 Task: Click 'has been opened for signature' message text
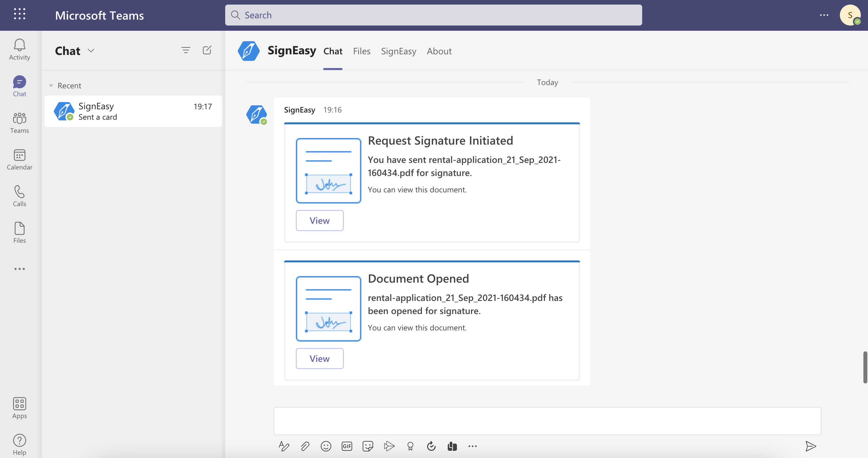[465, 304]
